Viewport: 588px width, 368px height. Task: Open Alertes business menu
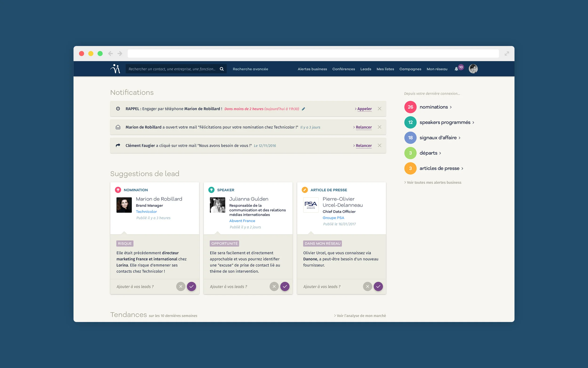tap(312, 69)
